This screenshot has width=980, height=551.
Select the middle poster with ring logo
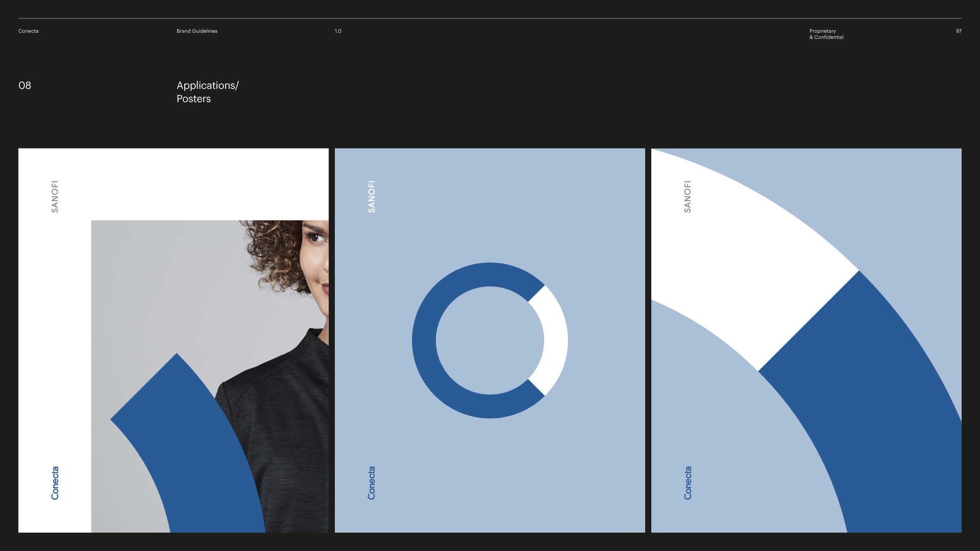pyautogui.click(x=490, y=340)
